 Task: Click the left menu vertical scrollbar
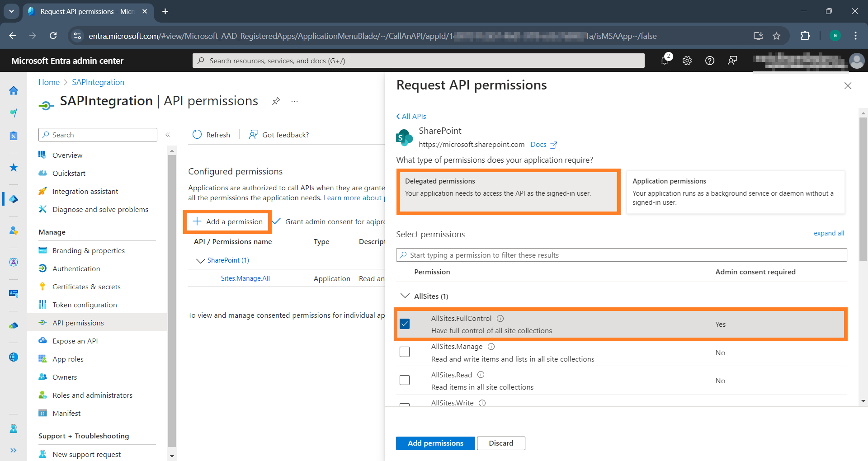[172, 301]
